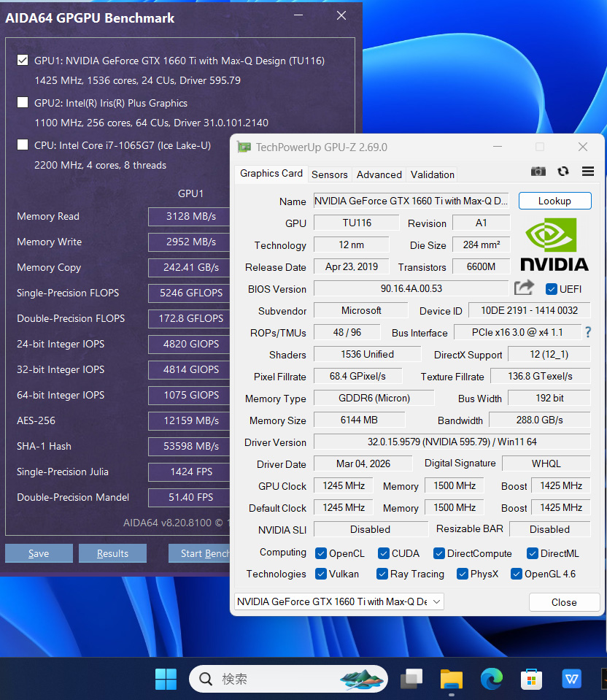The width and height of the screenshot is (607, 700).
Task: Close GPU-Z using the title bar X
Action: click(583, 147)
